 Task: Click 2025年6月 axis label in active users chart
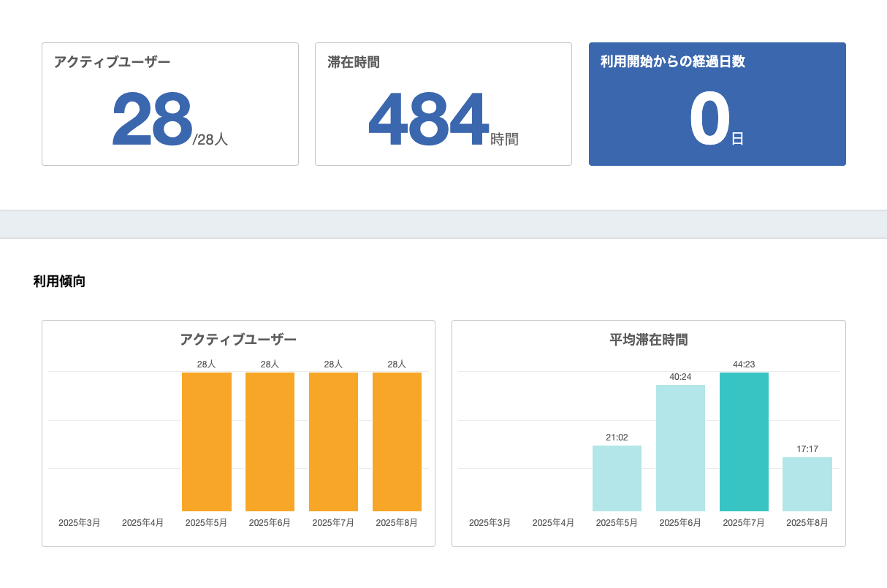click(270, 523)
